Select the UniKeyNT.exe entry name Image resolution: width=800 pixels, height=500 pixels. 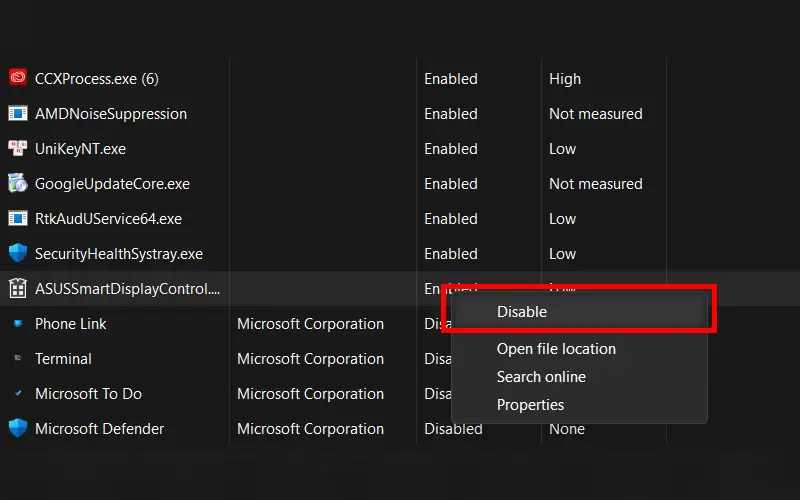(x=81, y=149)
